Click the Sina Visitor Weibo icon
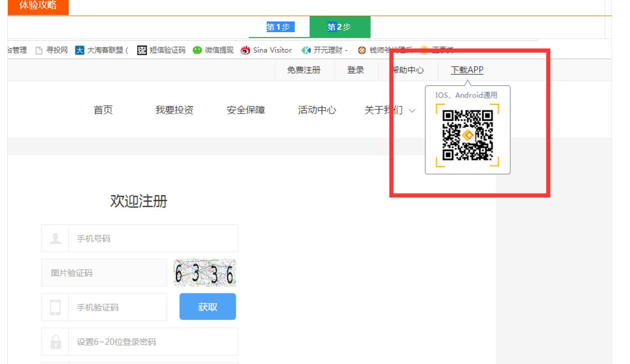Screen dimensions: 630x364 pyautogui.click(x=245, y=50)
